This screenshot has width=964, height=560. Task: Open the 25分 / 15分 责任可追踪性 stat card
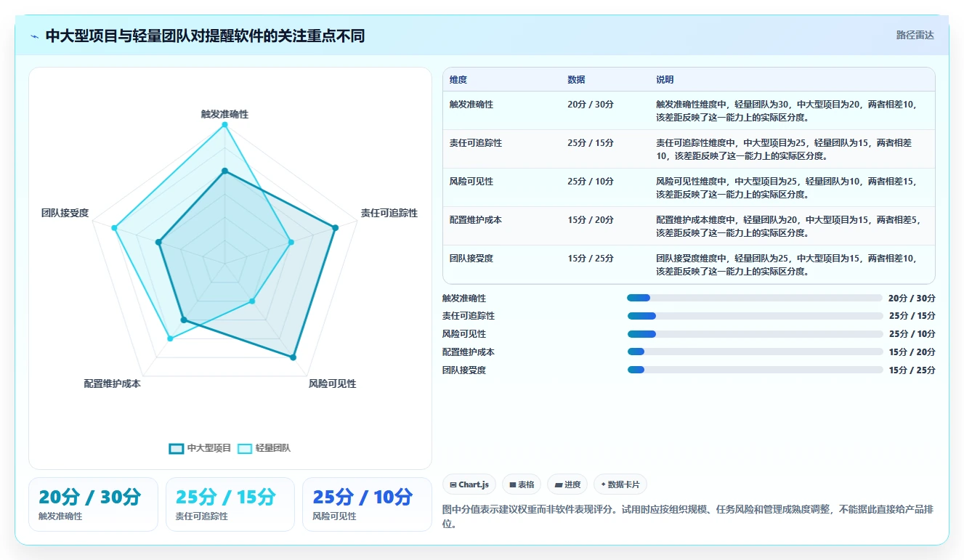pos(230,504)
